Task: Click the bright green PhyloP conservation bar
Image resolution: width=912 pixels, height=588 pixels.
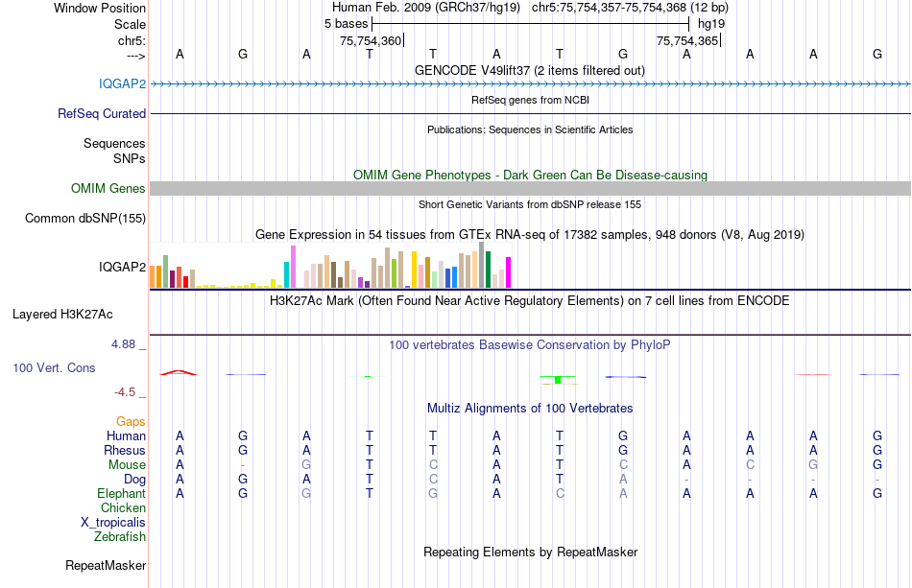Action: [x=557, y=380]
